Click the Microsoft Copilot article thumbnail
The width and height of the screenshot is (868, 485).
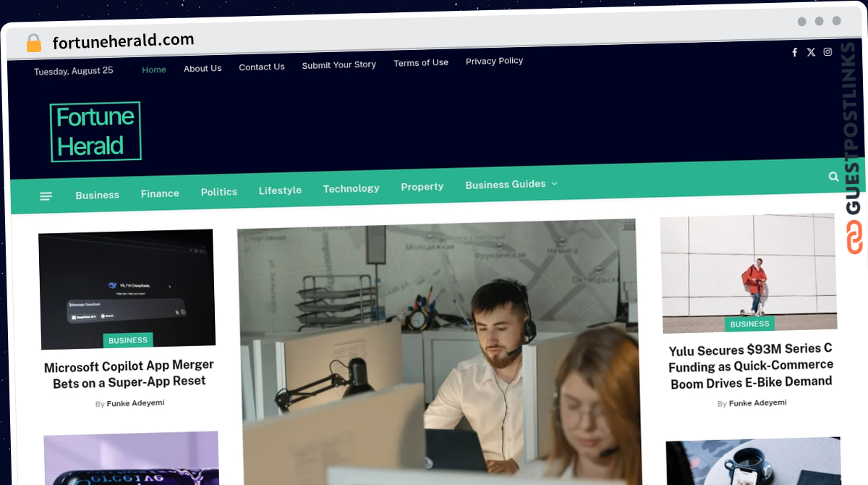point(127,290)
